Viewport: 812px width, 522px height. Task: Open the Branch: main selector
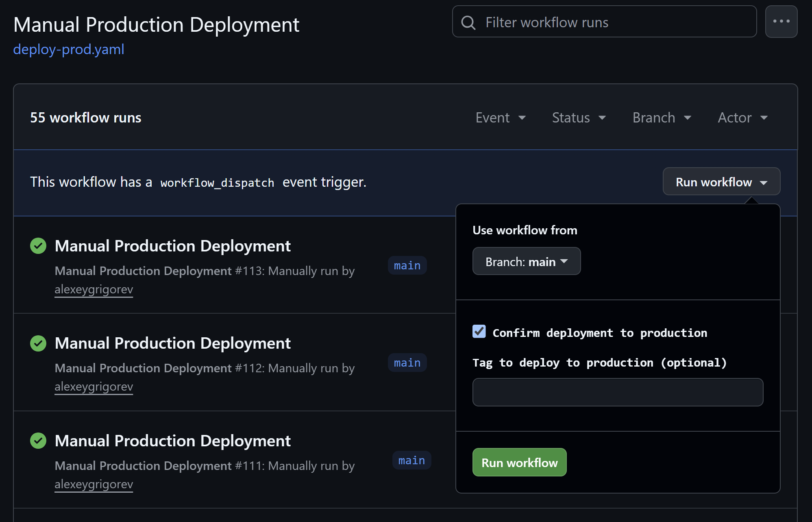pyautogui.click(x=527, y=261)
